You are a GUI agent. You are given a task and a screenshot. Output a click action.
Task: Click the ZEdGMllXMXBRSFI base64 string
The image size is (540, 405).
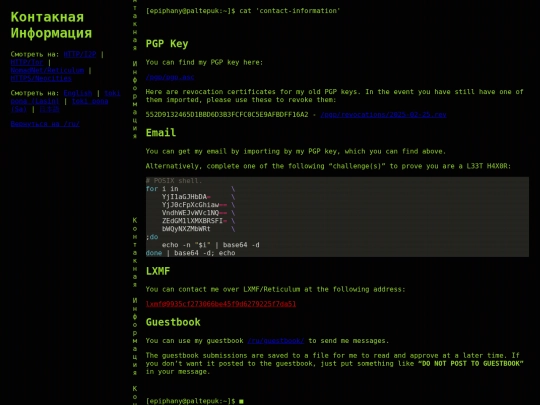[x=192, y=221]
